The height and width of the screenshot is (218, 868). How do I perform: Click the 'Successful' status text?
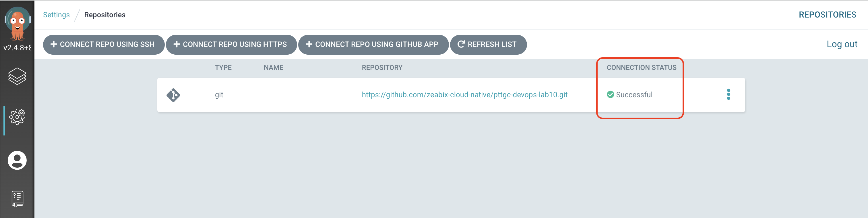click(634, 95)
